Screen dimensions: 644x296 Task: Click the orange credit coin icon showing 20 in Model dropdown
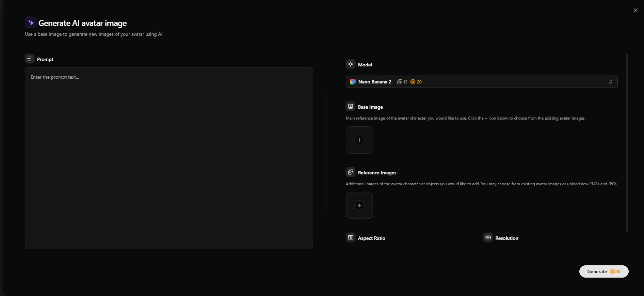pos(413,82)
